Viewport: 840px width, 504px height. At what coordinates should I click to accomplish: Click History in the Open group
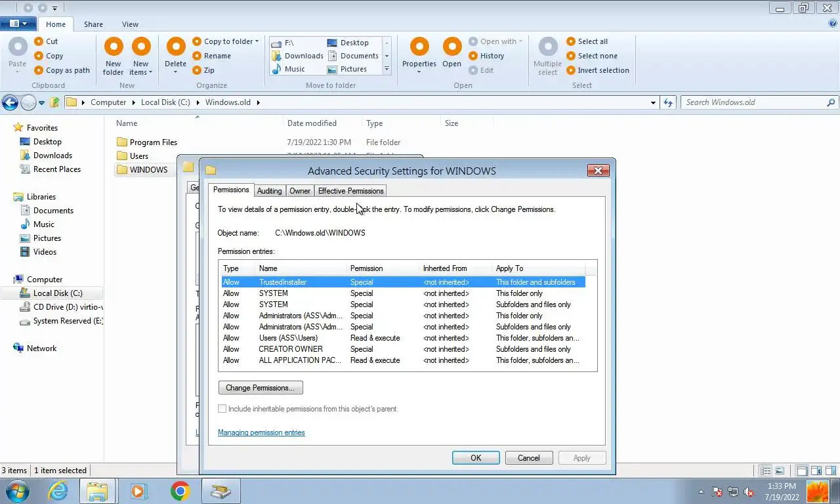click(x=486, y=56)
